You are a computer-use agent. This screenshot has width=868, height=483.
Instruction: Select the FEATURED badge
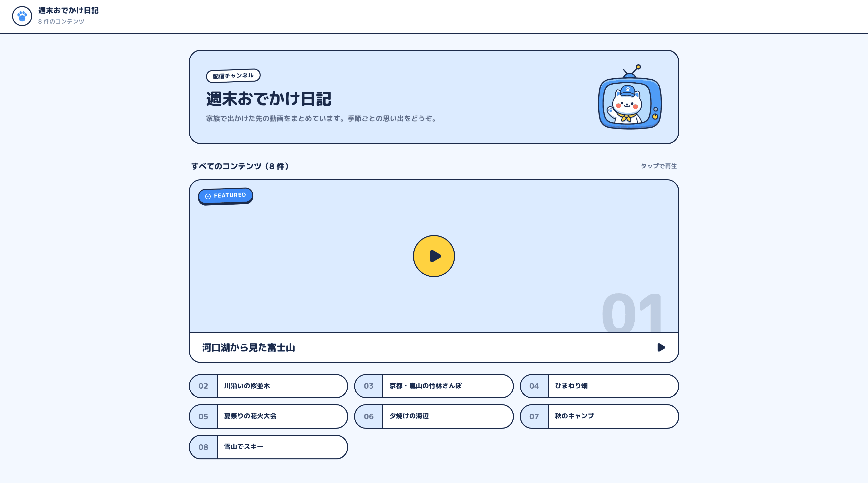coord(226,196)
